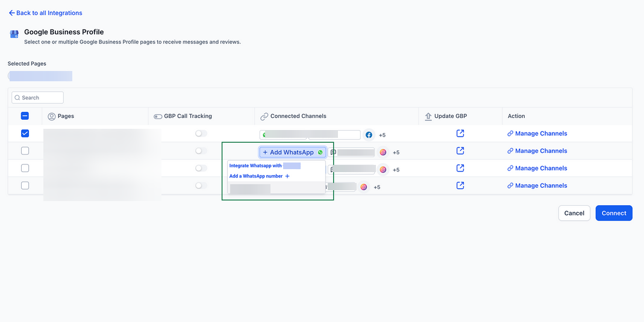Expand the +5 channels in second row

(x=396, y=153)
